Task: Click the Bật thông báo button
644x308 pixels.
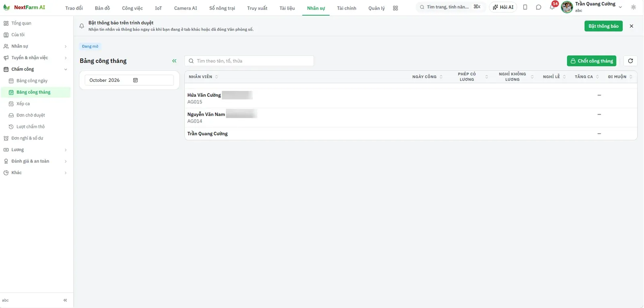Action: (x=603, y=26)
